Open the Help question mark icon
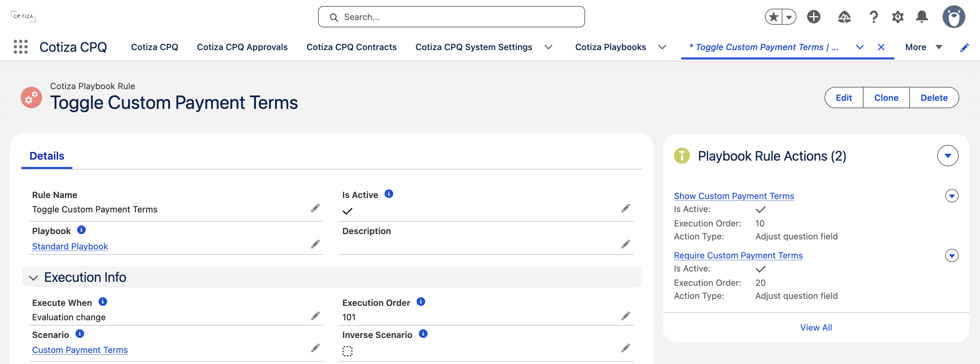The height and width of the screenshot is (364, 980). point(874,17)
